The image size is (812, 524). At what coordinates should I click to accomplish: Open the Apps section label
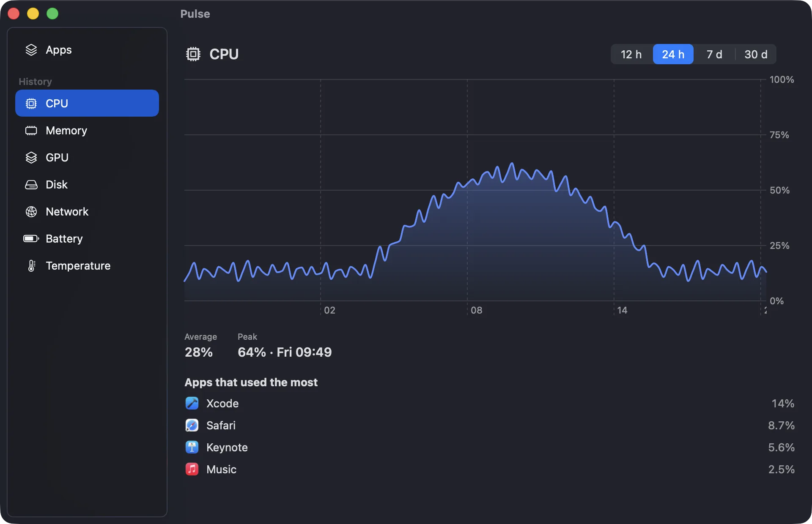point(59,50)
